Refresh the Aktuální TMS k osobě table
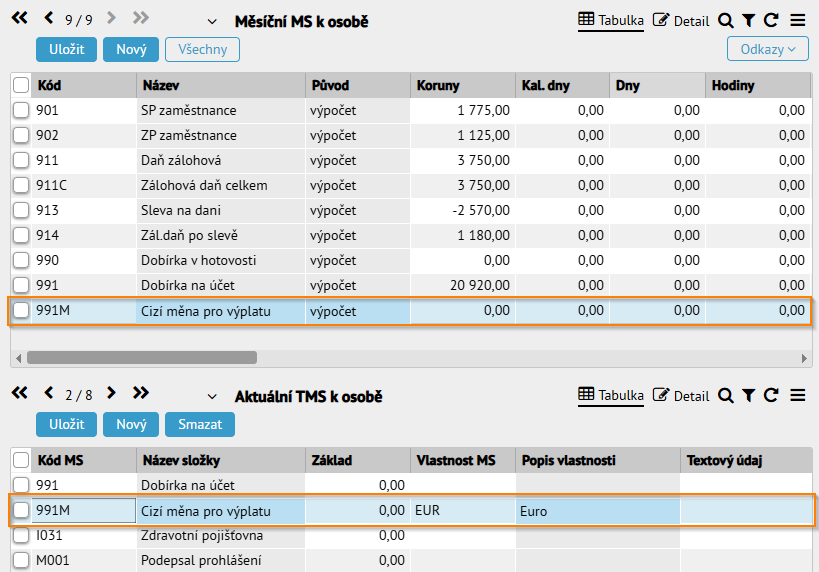The width and height of the screenshot is (819, 572). (x=771, y=395)
